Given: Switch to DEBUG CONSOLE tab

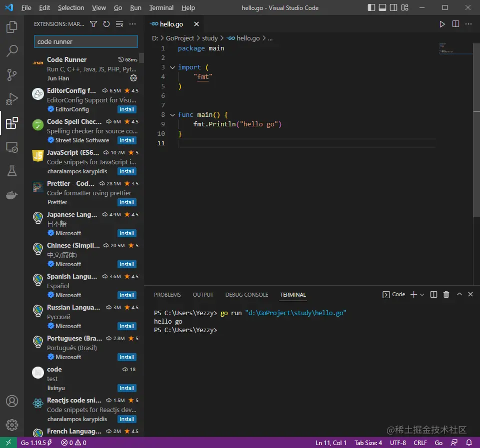Looking at the screenshot, I should (246, 295).
